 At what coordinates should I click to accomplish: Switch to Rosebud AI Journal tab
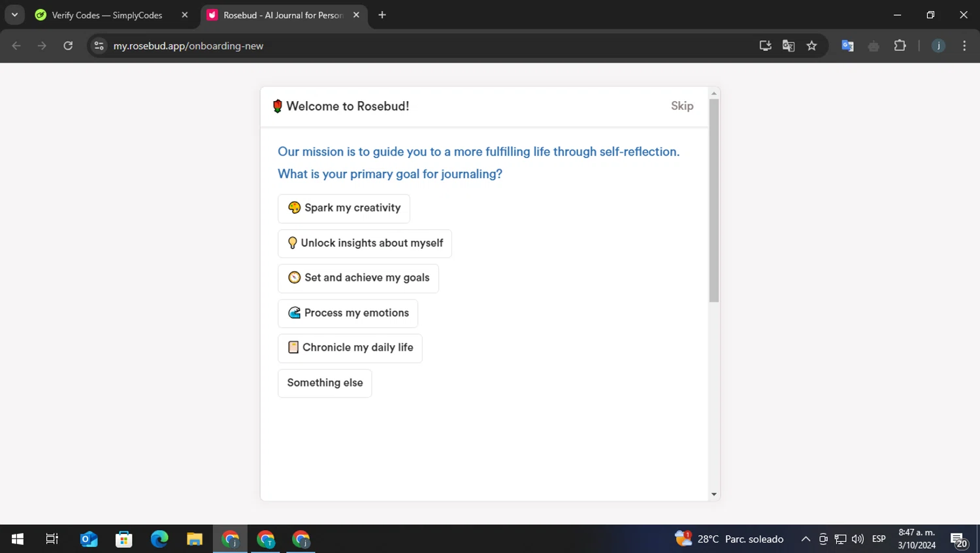[282, 15]
